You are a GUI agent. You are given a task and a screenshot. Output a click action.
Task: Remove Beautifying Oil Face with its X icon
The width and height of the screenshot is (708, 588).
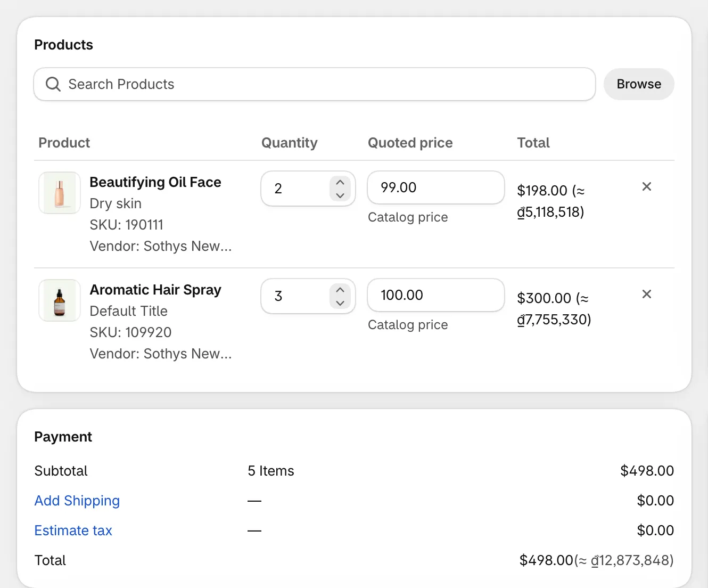pos(647,186)
